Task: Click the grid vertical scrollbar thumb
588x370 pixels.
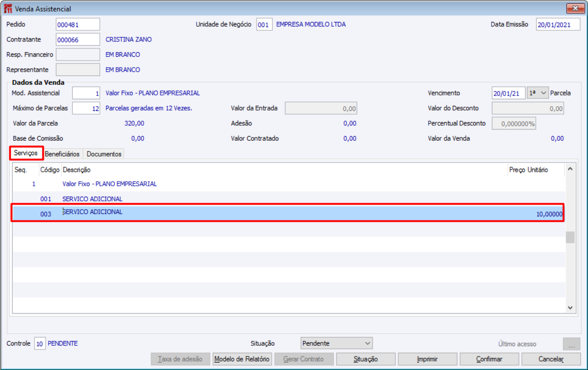Action: pos(570,237)
